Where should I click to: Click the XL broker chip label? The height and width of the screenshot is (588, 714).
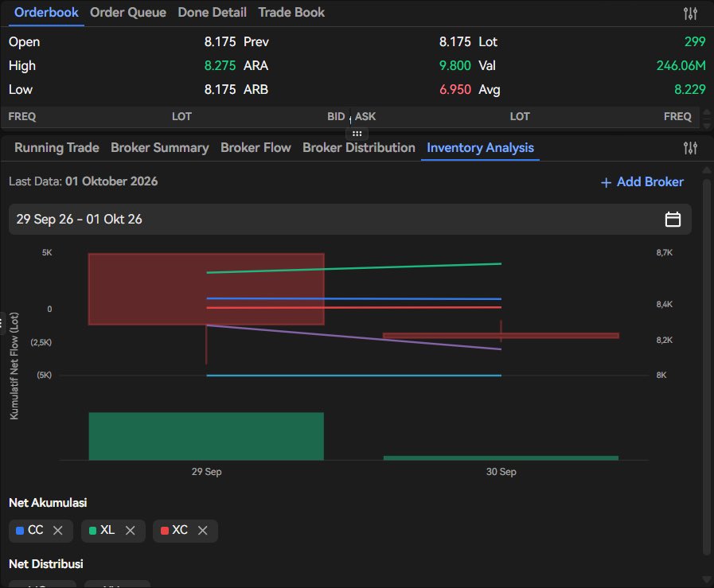[107, 530]
